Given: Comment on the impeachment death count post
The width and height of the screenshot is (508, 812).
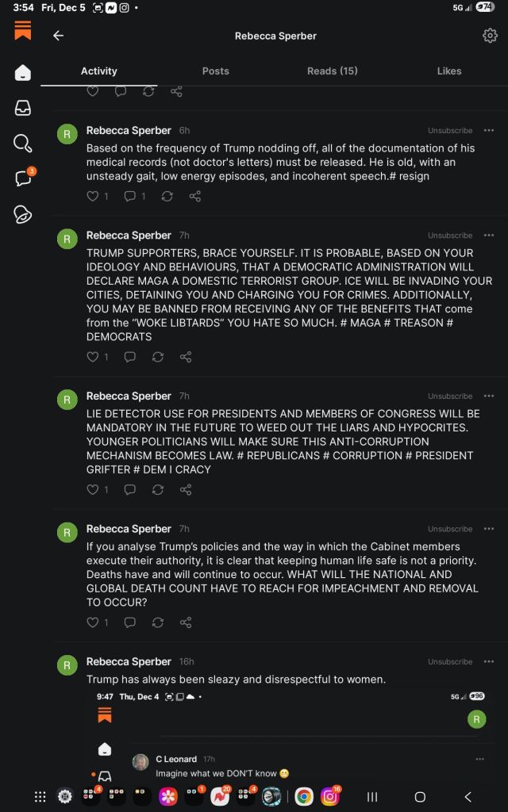Looking at the screenshot, I should (x=130, y=622).
